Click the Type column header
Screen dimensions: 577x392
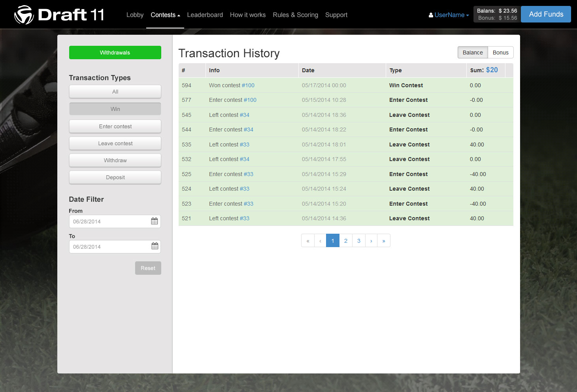426,70
